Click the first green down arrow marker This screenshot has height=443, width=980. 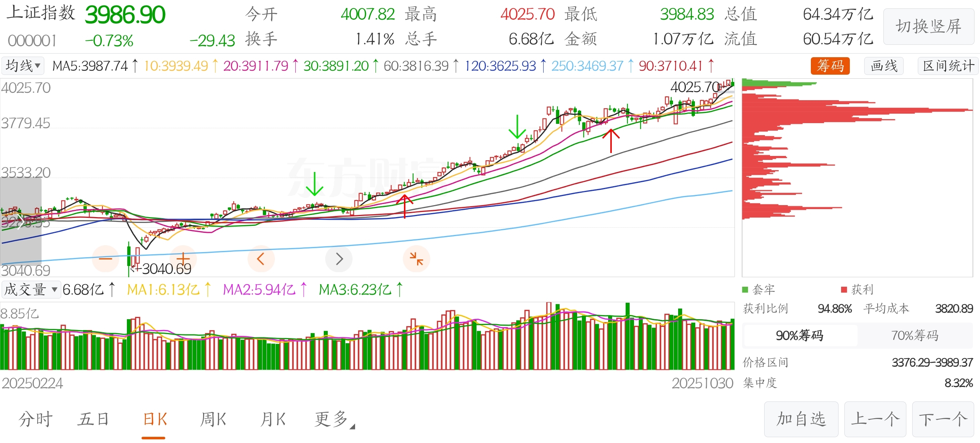pyautogui.click(x=314, y=184)
